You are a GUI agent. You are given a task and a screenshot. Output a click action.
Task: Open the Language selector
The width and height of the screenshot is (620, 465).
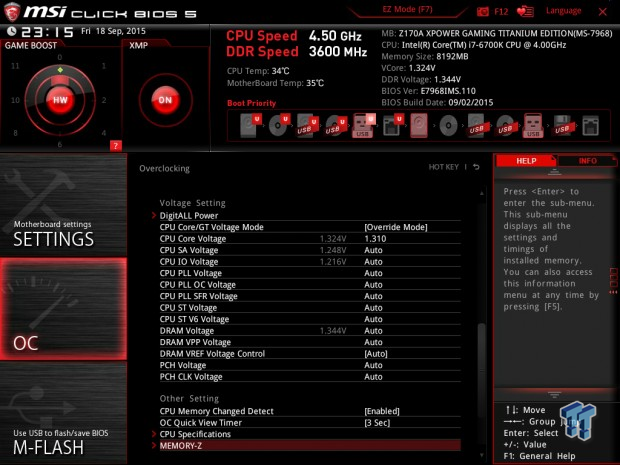(563, 11)
